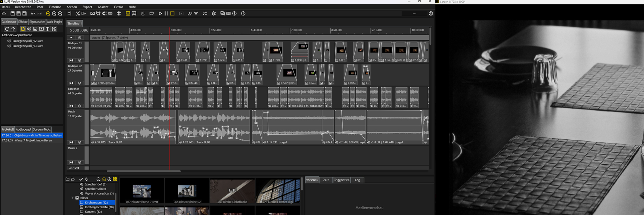The image size is (644, 215).
Task: Toggle the yellow thumbnail grid view in media pool
Action: click(x=115, y=179)
